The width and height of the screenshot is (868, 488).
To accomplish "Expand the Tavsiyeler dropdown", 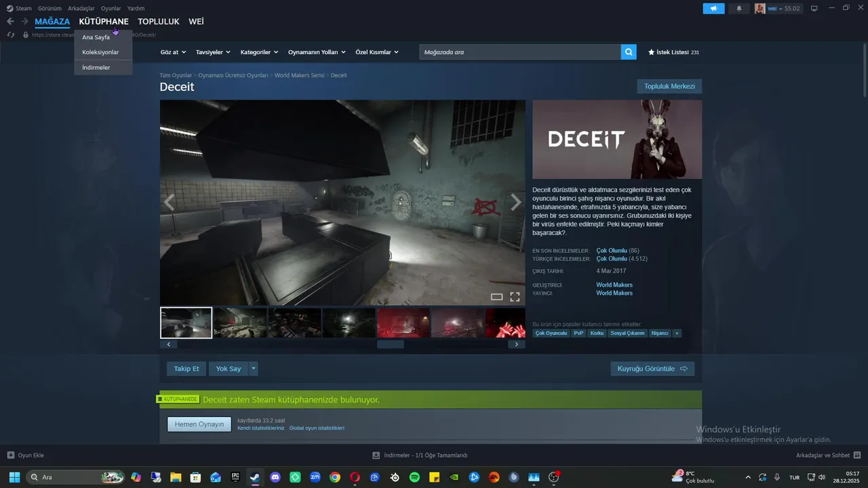I will pyautogui.click(x=213, y=52).
